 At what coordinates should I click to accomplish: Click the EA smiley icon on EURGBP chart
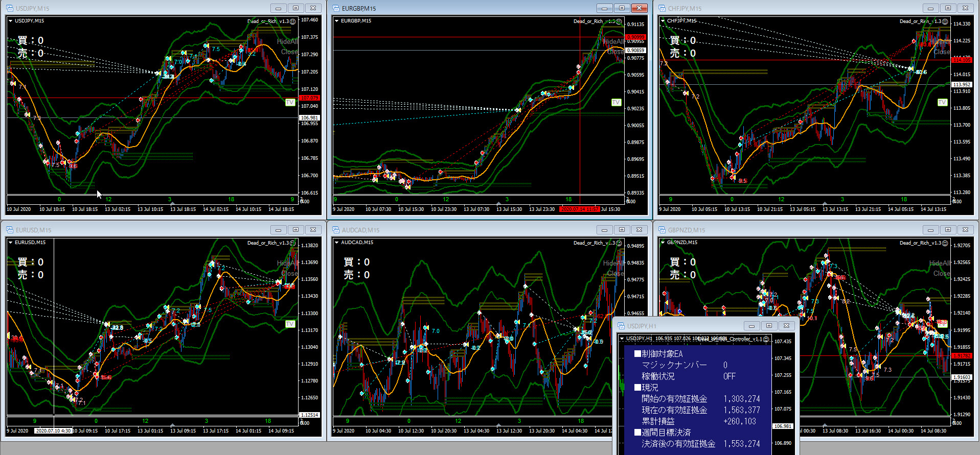point(619,21)
